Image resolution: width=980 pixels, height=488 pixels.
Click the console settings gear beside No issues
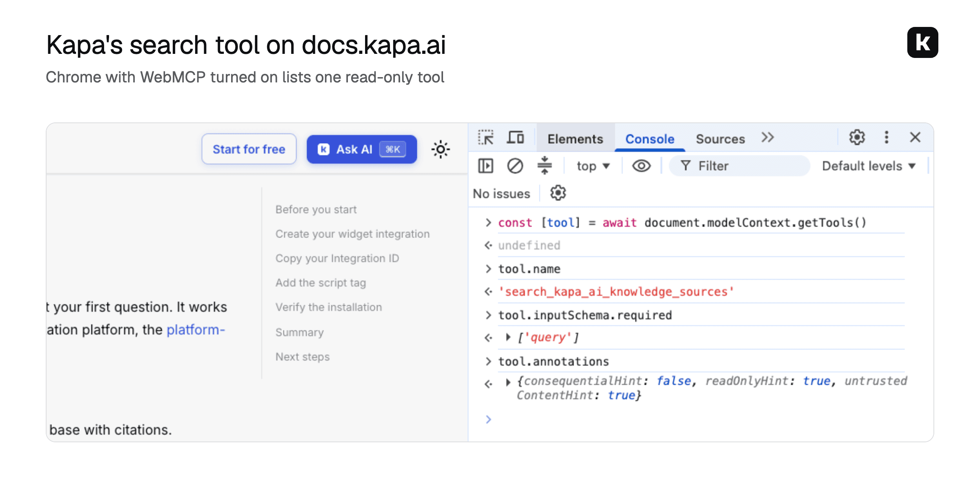pyautogui.click(x=558, y=193)
